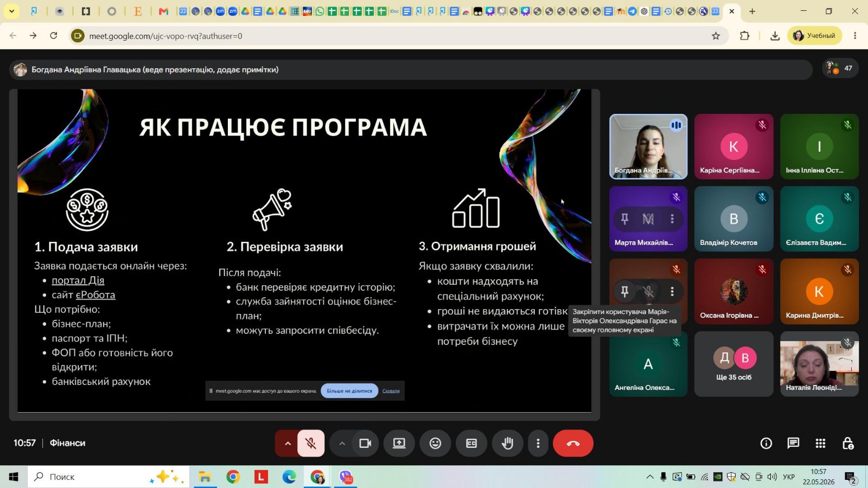The width and height of the screenshot is (868, 488).
Task: Pin Марія-Вікторія Гарас to main screen
Action: click(624, 292)
